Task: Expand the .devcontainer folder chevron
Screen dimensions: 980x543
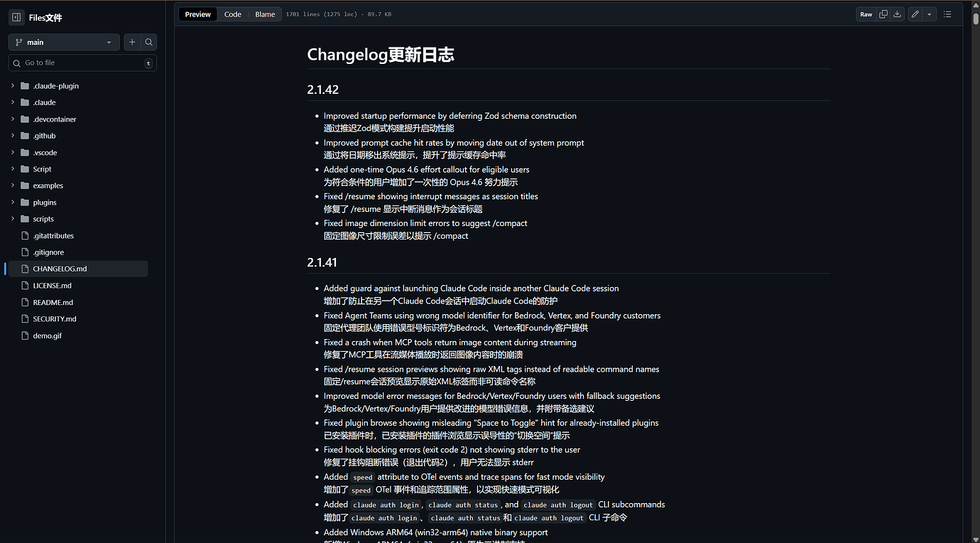Action: pos(13,119)
